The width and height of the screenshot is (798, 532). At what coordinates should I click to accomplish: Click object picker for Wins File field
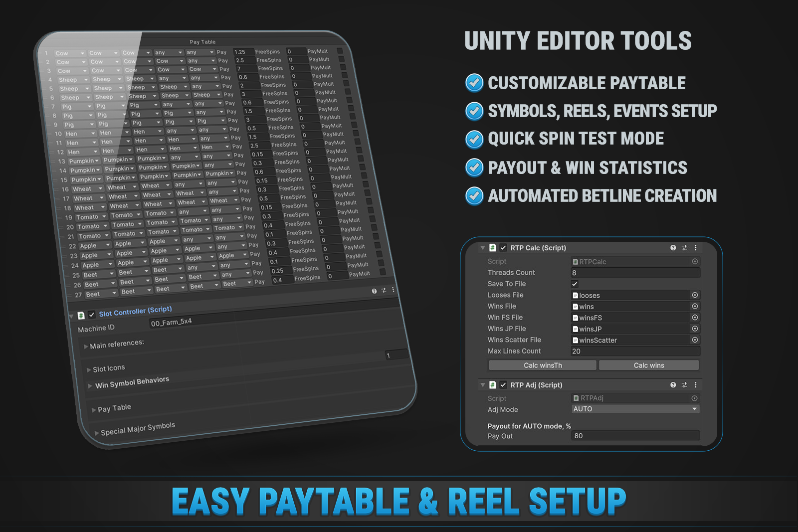tap(695, 306)
